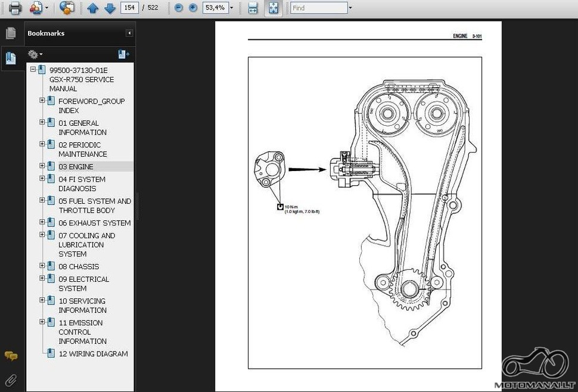Open the Comments panel icon
578x392 pixels.
[11, 356]
